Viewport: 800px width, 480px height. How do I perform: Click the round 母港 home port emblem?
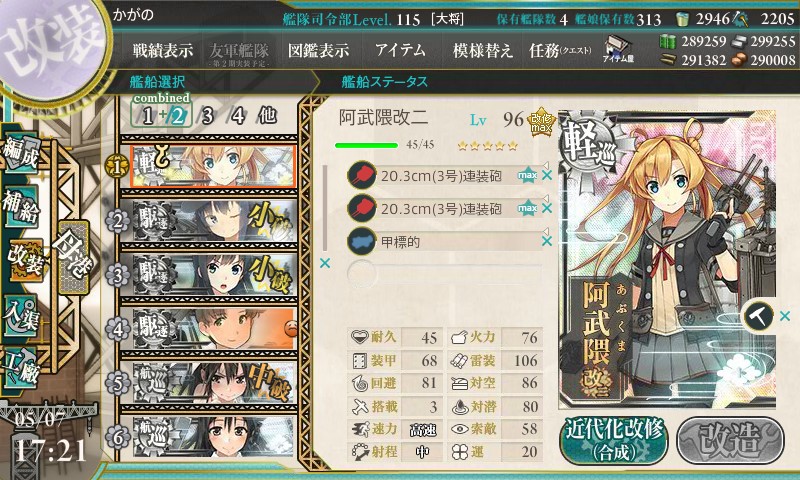point(75,257)
